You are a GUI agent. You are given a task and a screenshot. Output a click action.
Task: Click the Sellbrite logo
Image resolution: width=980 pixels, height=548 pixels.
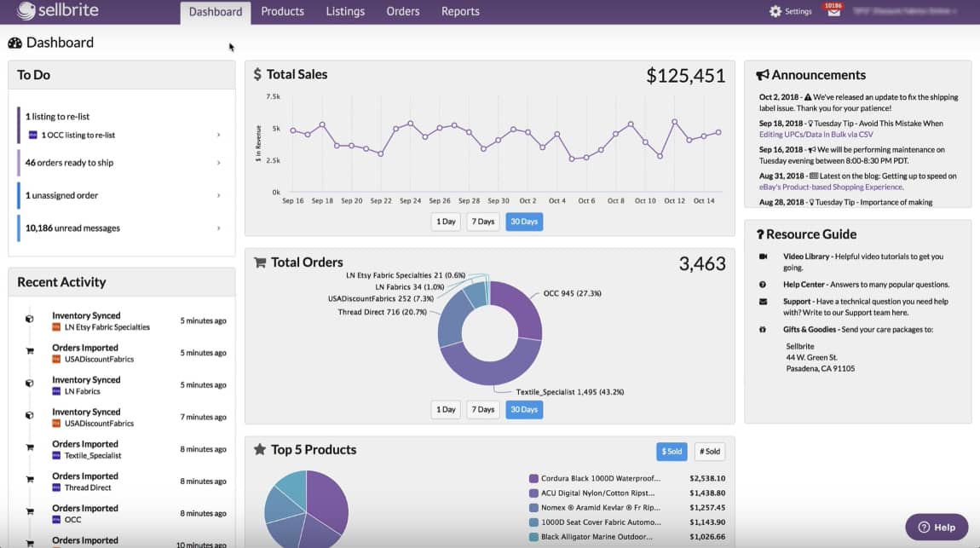point(57,10)
